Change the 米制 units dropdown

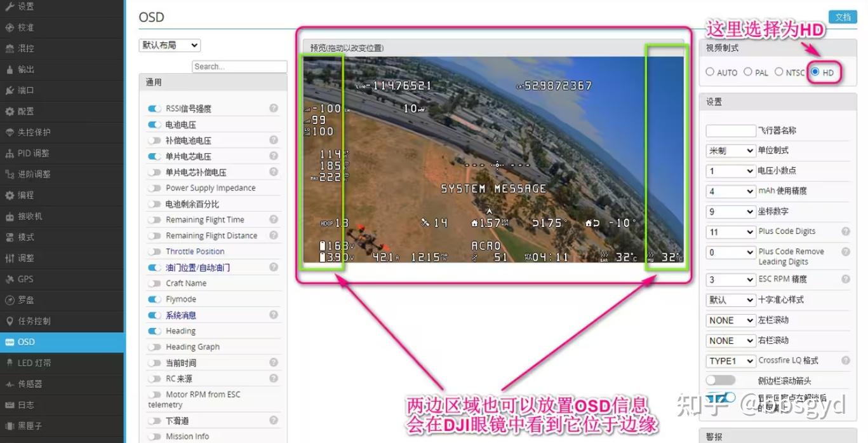pyautogui.click(x=730, y=151)
